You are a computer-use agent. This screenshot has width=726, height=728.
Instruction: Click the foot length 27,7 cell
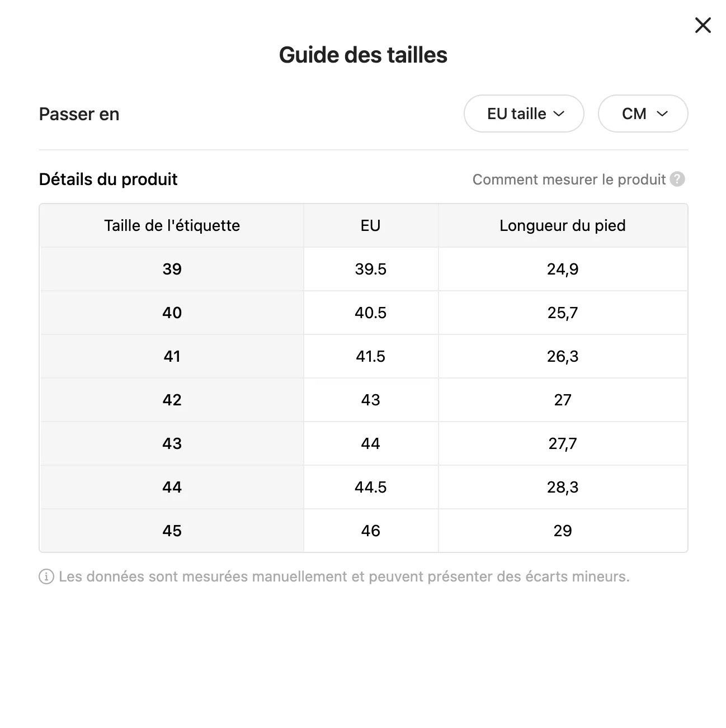pos(563,443)
